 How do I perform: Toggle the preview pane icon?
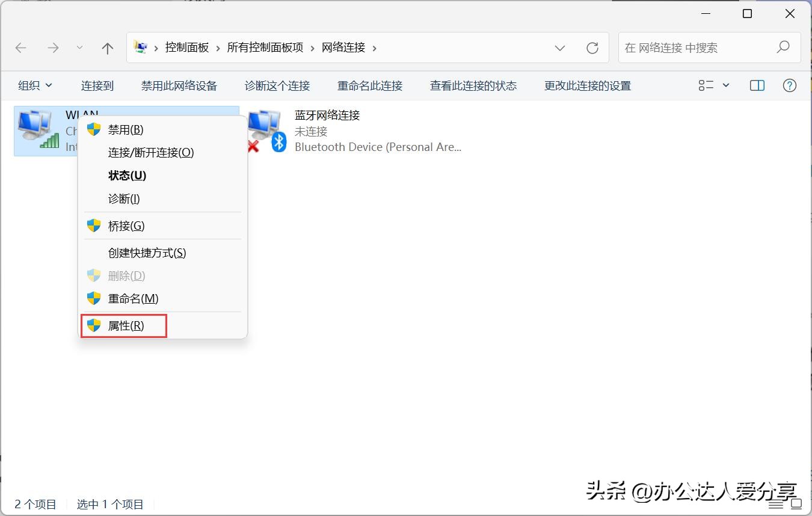click(757, 85)
